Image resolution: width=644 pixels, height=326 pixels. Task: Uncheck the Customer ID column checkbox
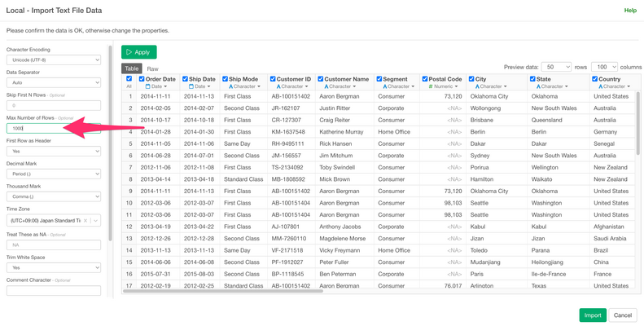[x=273, y=79]
